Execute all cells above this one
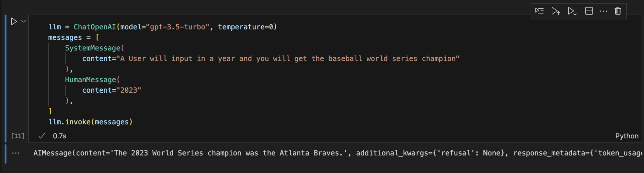Image resolution: width=644 pixels, height=173 pixels. [556, 11]
